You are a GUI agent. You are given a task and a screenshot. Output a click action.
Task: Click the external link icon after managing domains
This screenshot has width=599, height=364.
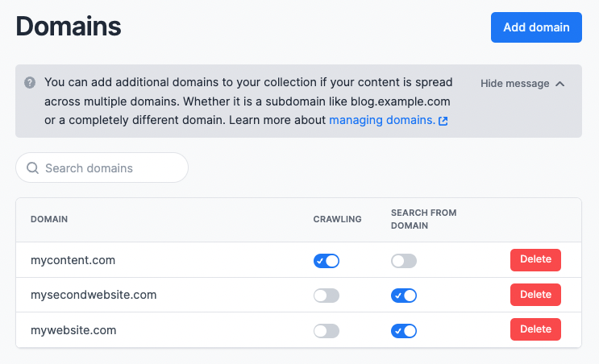click(x=443, y=121)
